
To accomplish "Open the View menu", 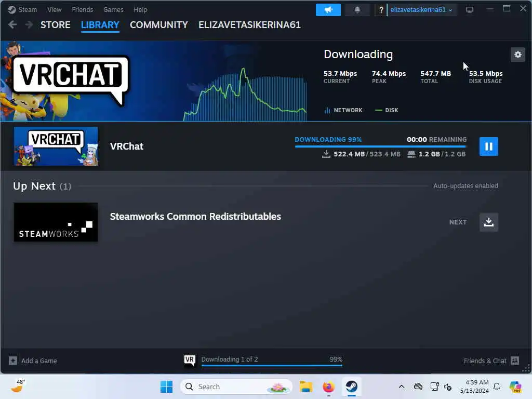I will click(x=54, y=9).
